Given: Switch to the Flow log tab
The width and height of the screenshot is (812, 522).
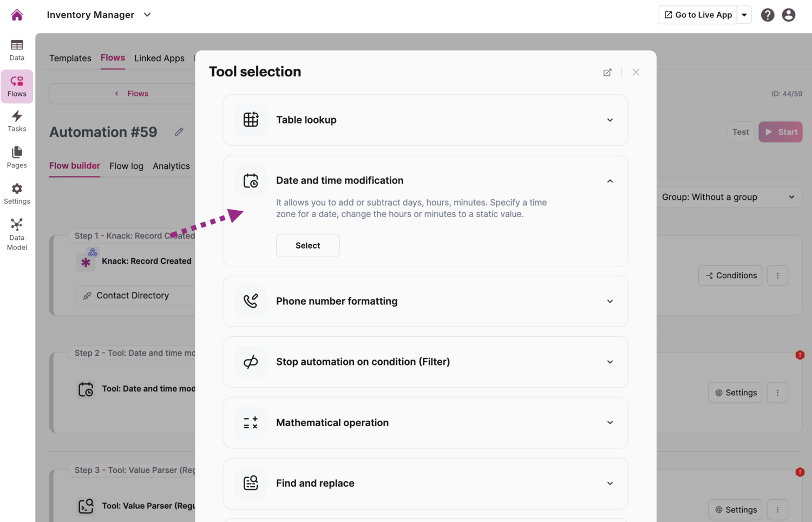Looking at the screenshot, I should click(126, 166).
